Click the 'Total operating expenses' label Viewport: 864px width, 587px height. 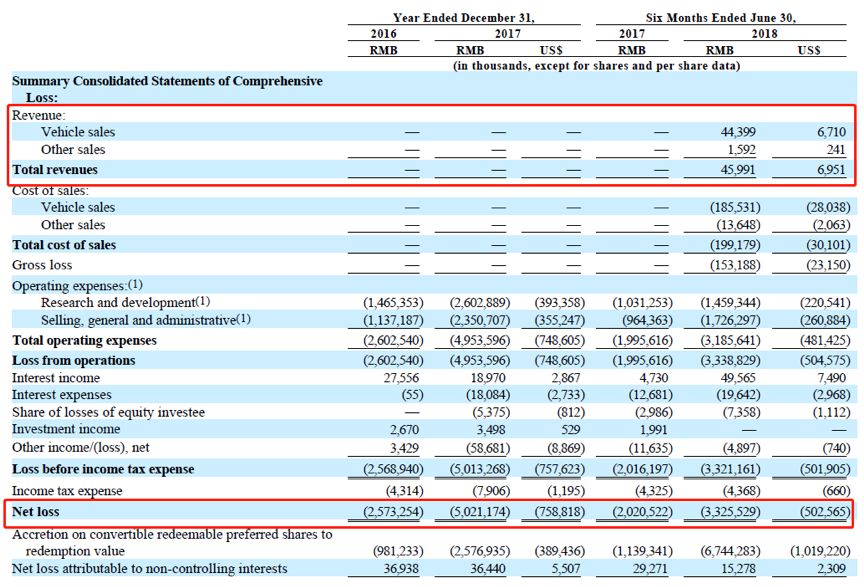tap(84, 341)
